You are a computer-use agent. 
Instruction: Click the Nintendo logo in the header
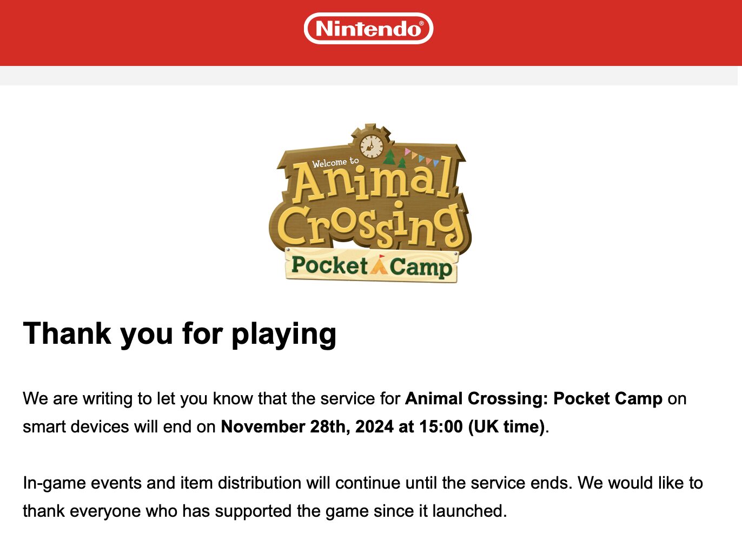tap(368, 28)
